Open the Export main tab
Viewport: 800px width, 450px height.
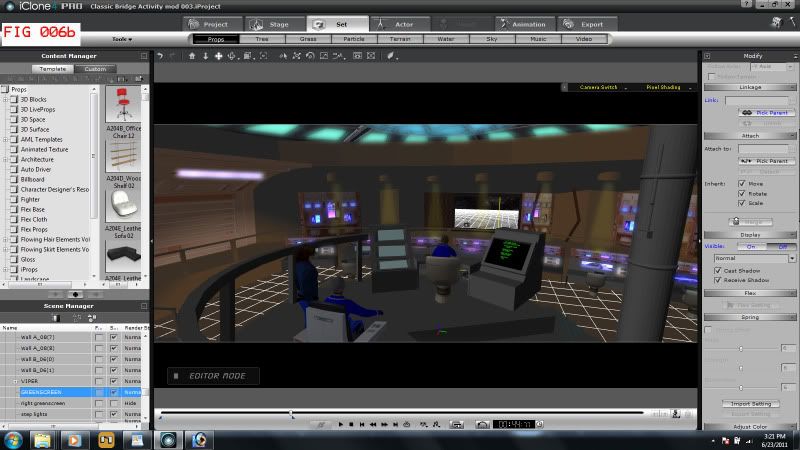(x=587, y=24)
